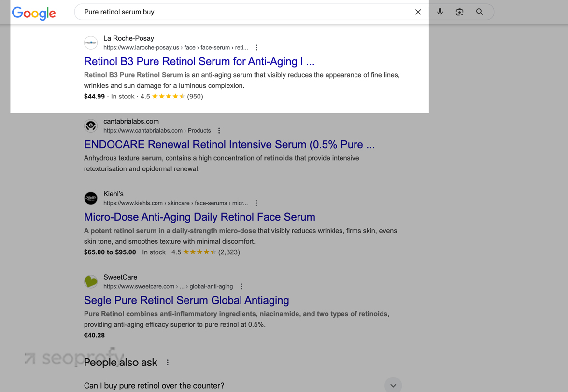Click 'Can I buy pure retinol over the counter?' text

[154, 386]
